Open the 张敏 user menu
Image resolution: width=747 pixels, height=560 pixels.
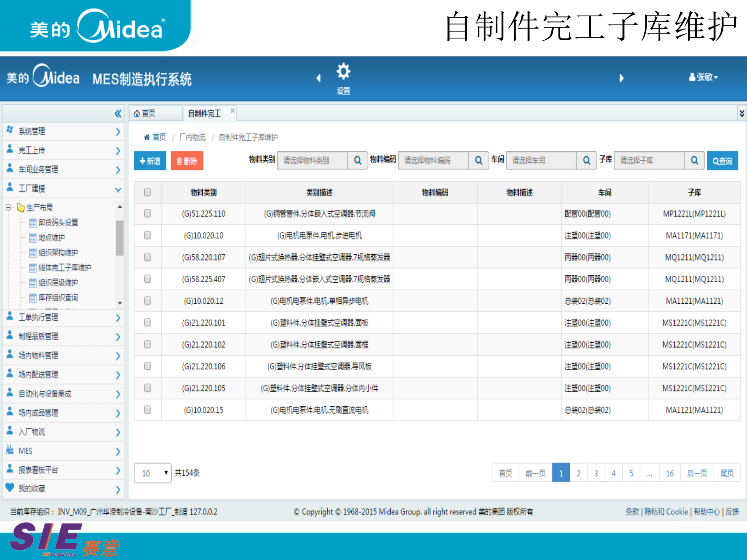point(703,77)
